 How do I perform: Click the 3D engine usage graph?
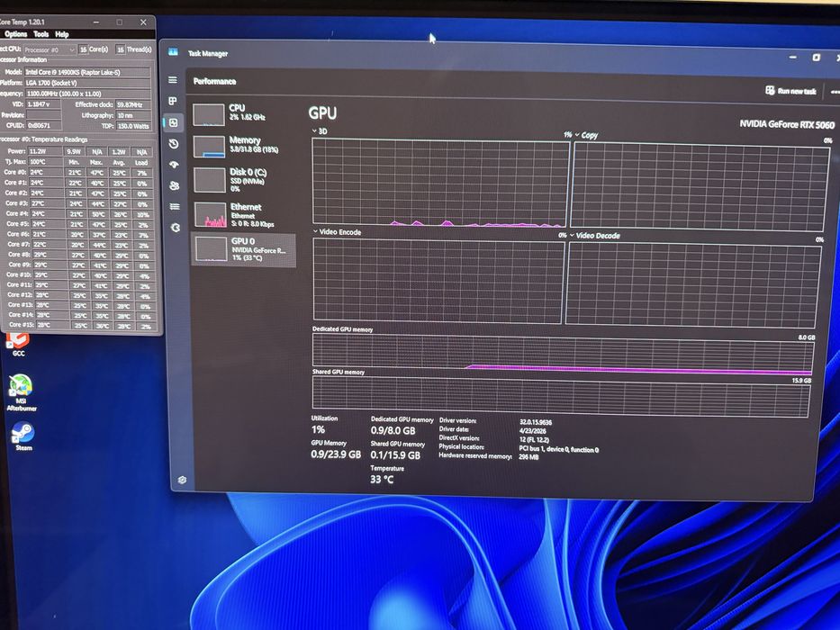pos(440,182)
